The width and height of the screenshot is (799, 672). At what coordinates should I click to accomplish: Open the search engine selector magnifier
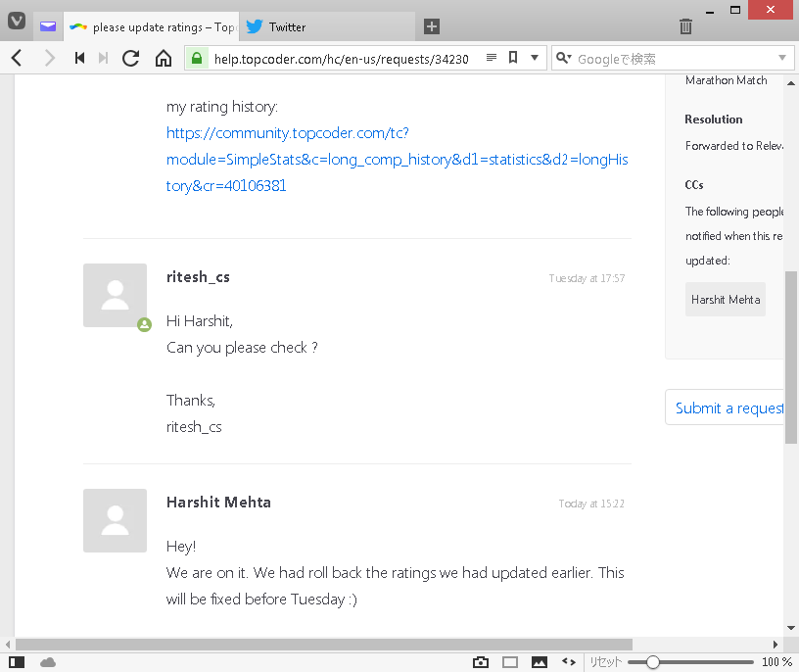click(x=563, y=58)
